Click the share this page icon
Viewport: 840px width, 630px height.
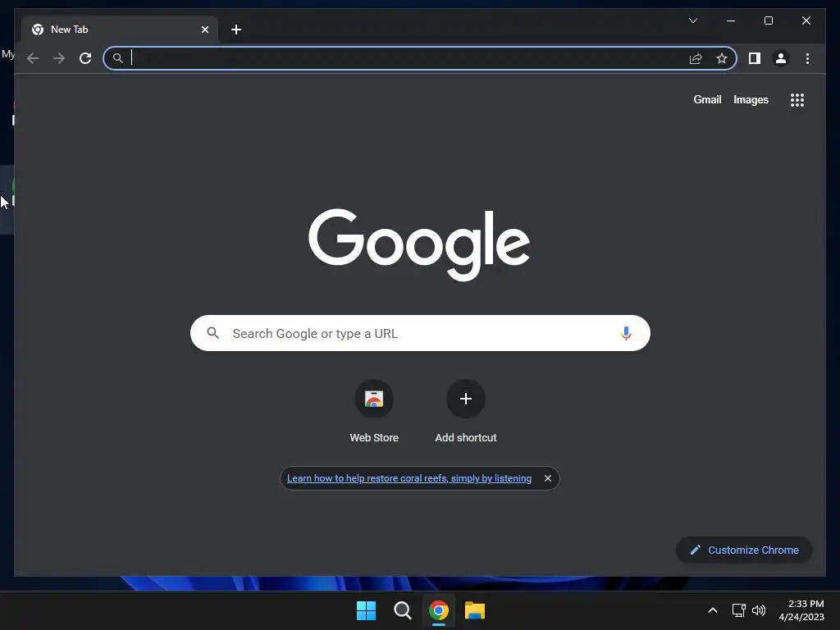(696, 58)
